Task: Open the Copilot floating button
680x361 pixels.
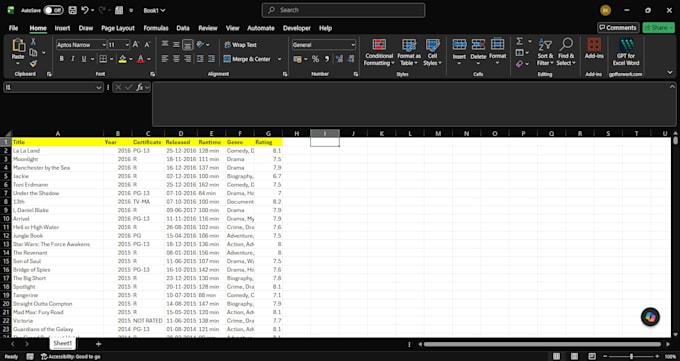Action: pos(650,317)
